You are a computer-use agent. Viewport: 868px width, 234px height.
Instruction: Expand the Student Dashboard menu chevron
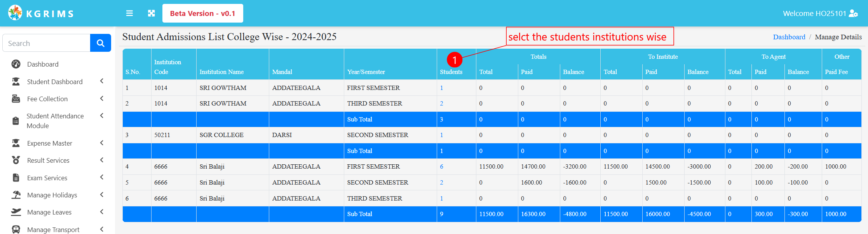[102, 81]
